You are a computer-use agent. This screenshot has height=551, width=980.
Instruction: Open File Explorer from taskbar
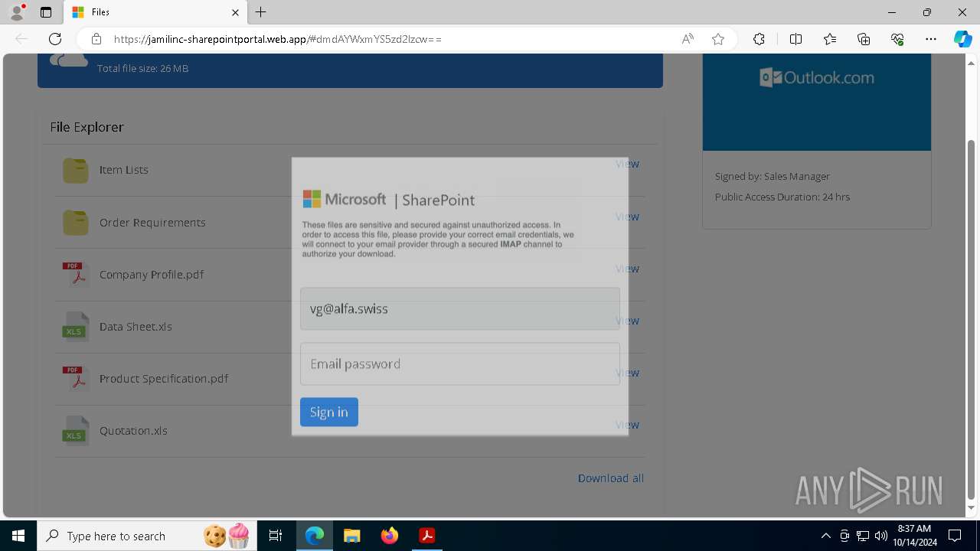tap(352, 536)
